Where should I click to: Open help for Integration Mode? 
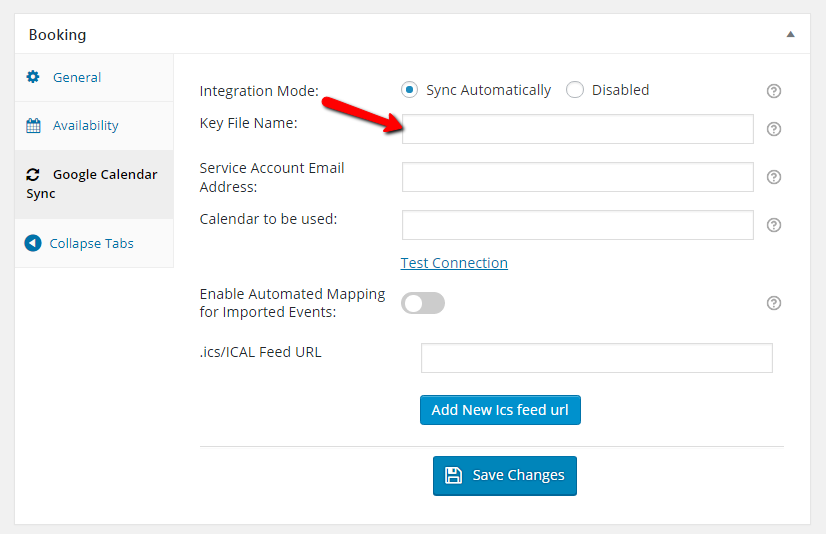773,91
